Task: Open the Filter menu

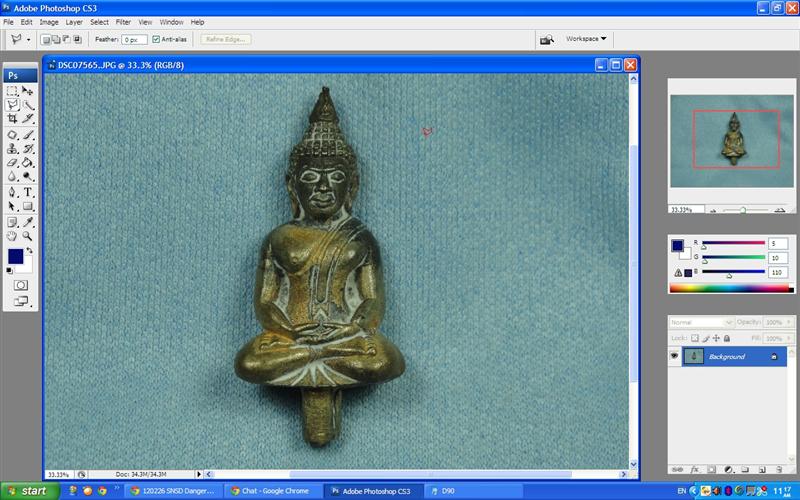Action: (123, 21)
